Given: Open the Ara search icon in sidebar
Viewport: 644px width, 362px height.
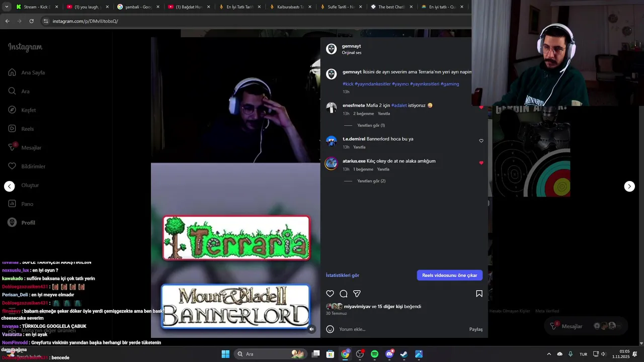Looking at the screenshot, I should (x=12, y=91).
